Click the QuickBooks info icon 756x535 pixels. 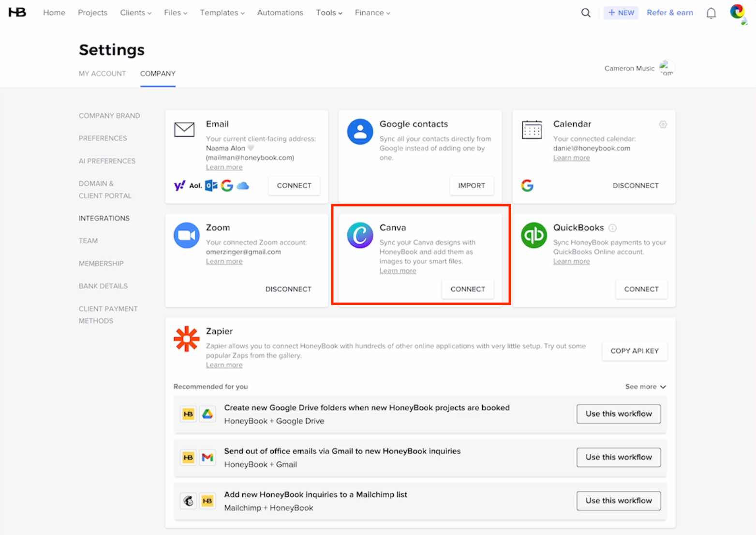click(x=612, y=228)
